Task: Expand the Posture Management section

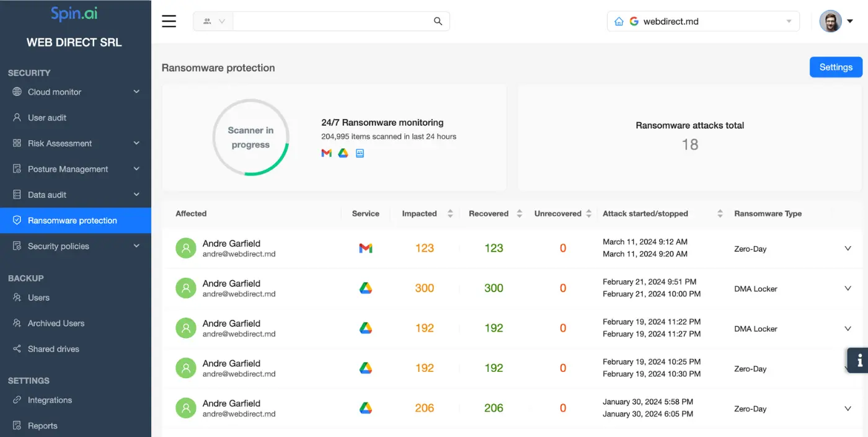Action: (136, 169)
